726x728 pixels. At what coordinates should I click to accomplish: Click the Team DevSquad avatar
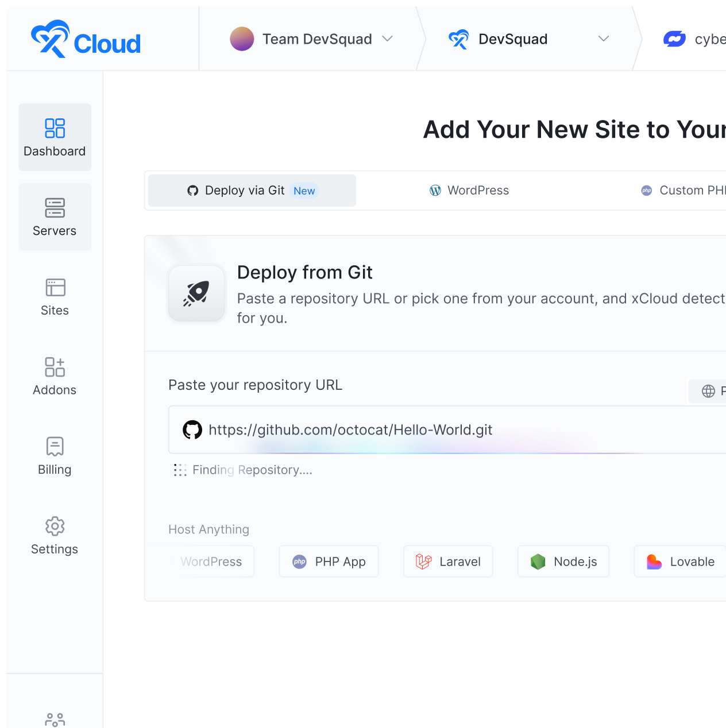[242, 39]
